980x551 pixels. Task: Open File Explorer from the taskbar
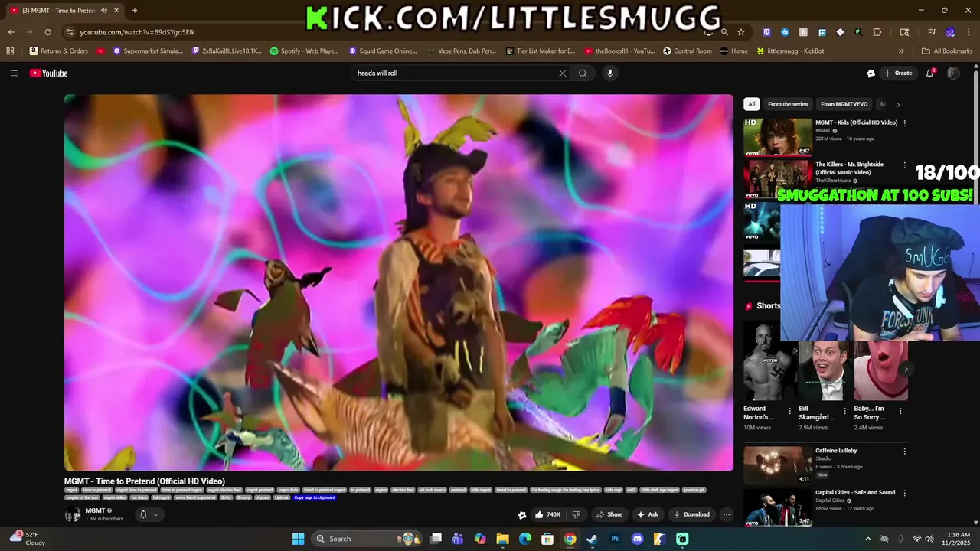click(502, 539)
